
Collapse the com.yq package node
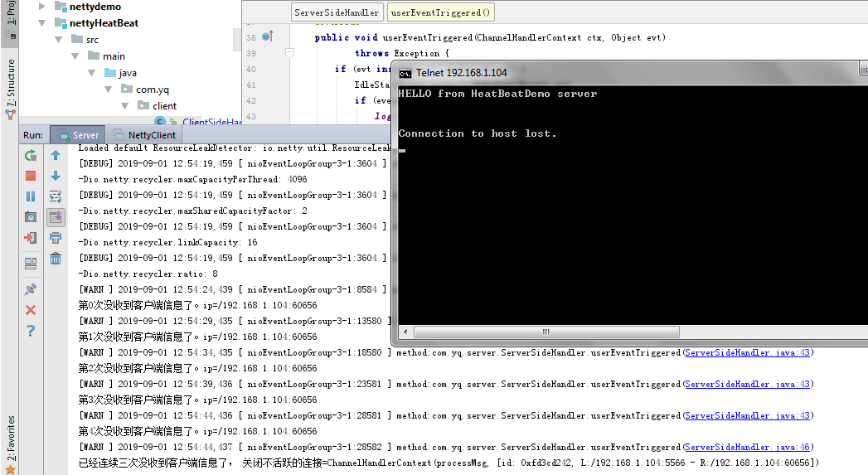tap(109, 90)
